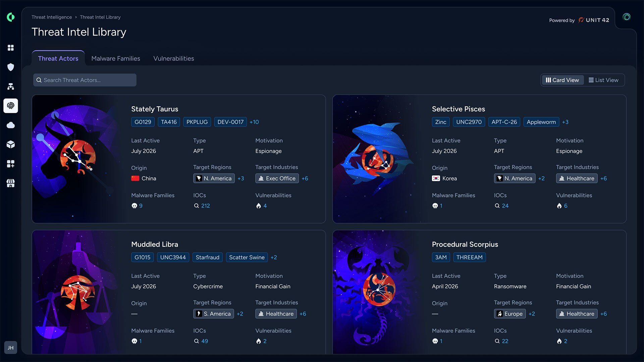
Task: Click the green circular icon top right
Action: tap(627, 17)
